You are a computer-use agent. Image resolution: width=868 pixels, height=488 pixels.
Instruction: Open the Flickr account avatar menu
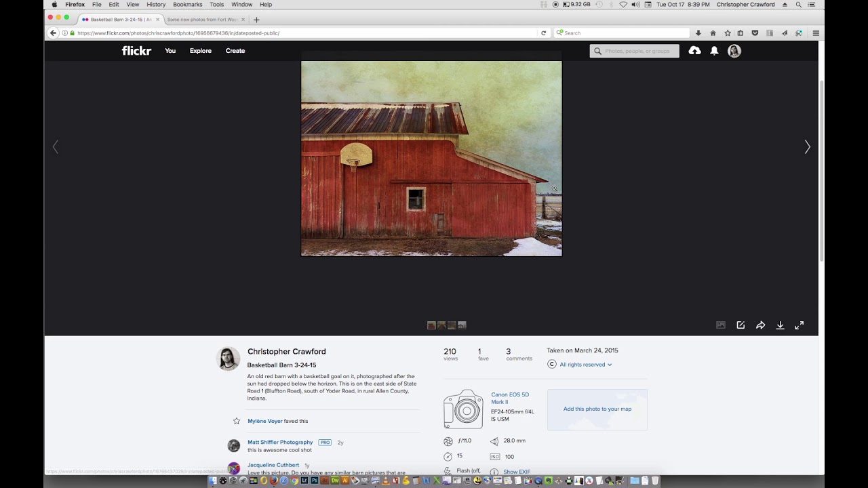(734, 51)
